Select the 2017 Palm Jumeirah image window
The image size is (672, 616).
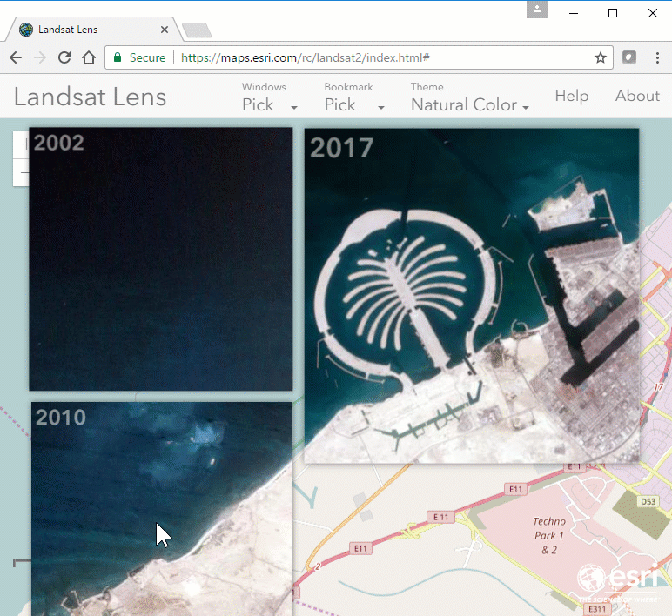coord(472,296)
